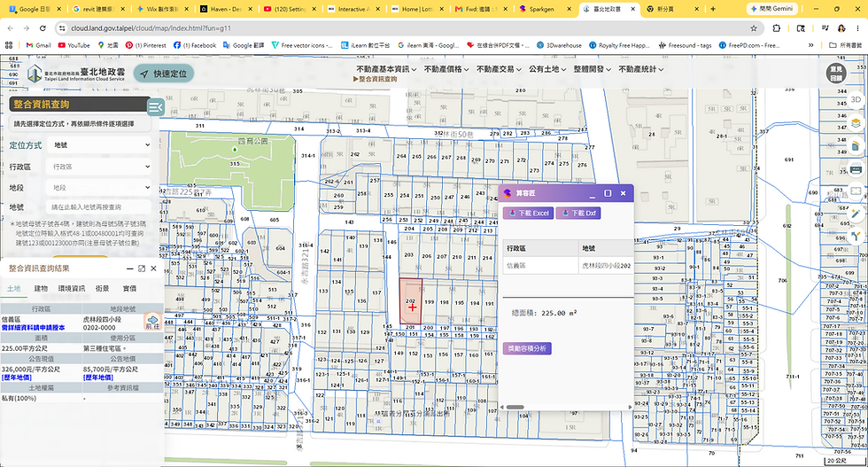The width and height of the screenshot is (868, 467).
Task: Switch to the 建物 tab
Action: pos(41,289)
